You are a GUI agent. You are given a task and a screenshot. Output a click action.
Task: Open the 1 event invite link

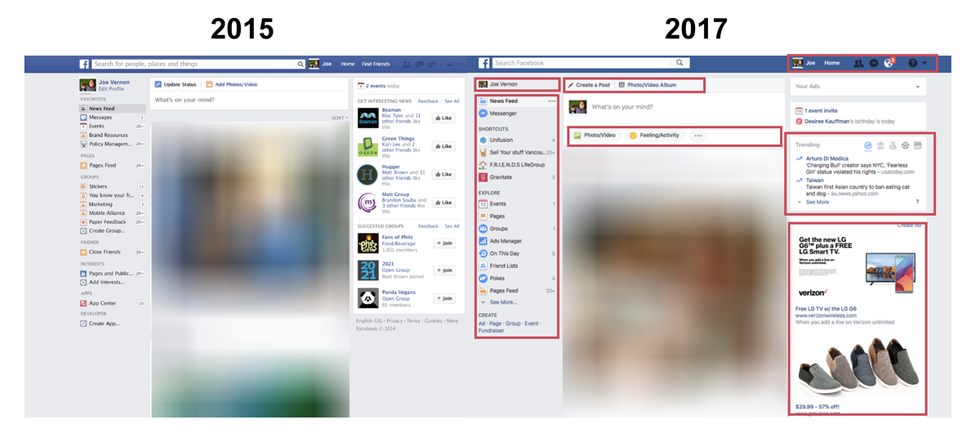pos(820,110)
